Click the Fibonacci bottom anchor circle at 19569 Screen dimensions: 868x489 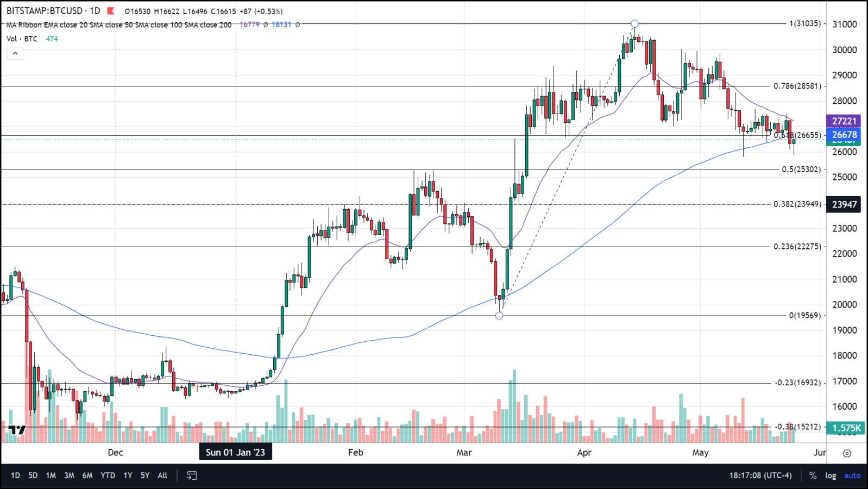(x=499, y=316)
